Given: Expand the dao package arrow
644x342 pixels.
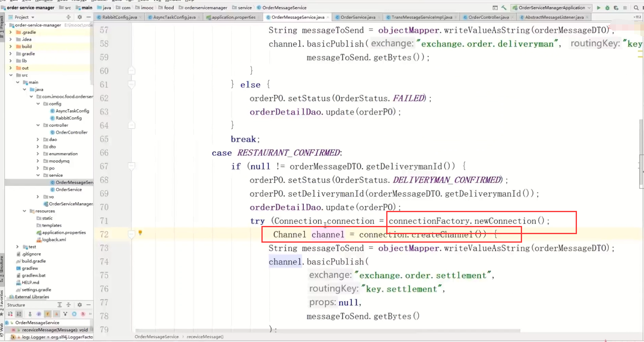Looking at the screenshot, I should pos(38,139).
